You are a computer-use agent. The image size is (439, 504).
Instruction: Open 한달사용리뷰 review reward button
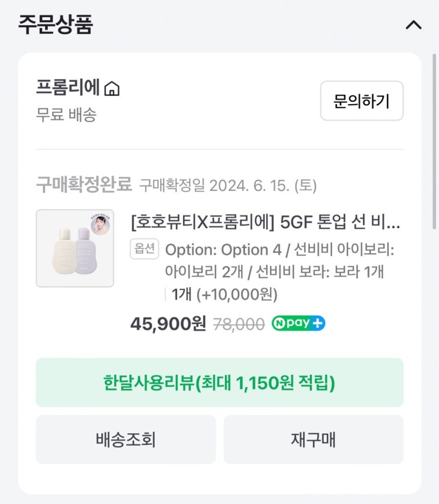219,382
